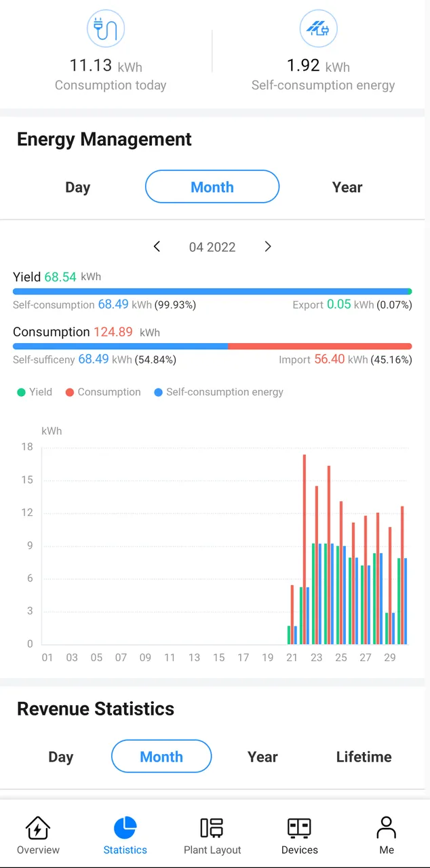Tap the 29 label on the chart x-axis

click(390, 657)
